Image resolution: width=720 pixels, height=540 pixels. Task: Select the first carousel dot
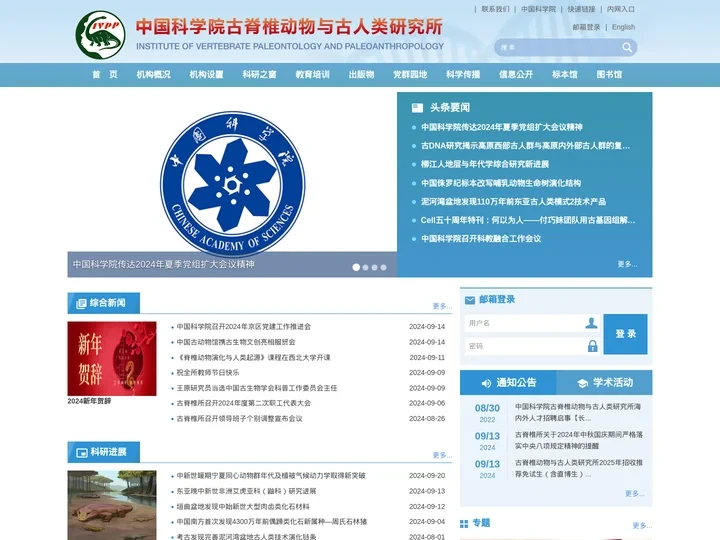(x=356, y=267)
